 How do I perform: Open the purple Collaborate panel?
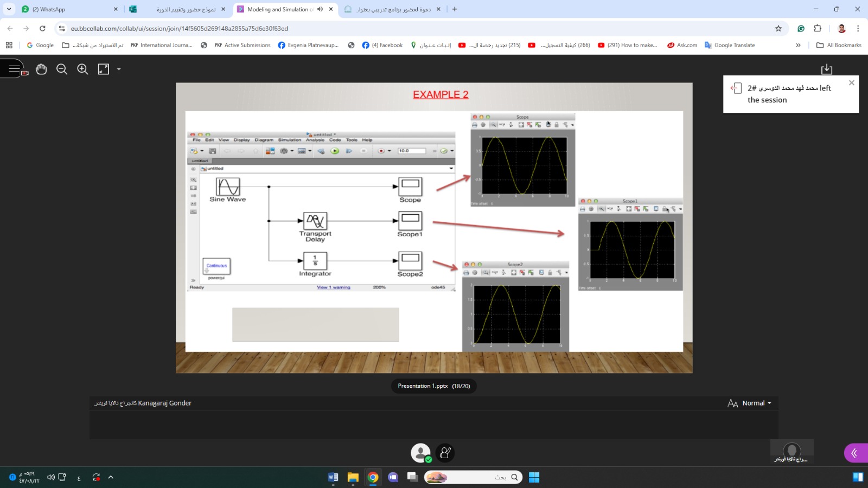pos(855,453)
